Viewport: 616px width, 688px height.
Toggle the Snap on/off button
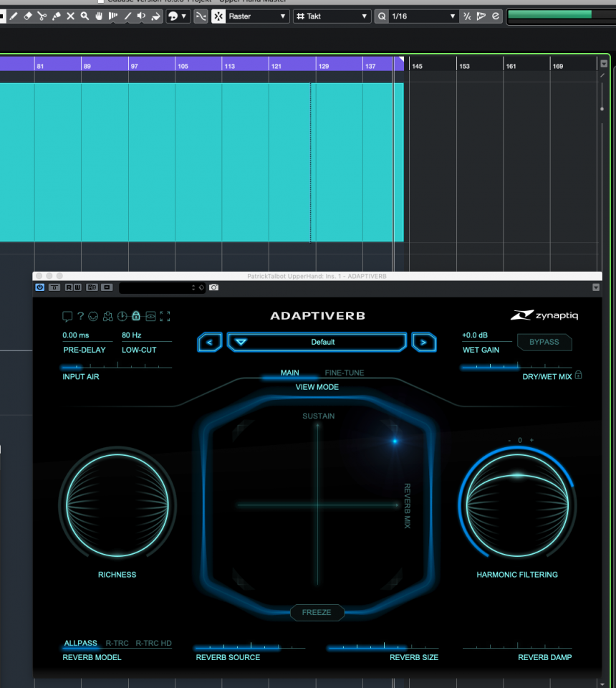coord(218,16)
